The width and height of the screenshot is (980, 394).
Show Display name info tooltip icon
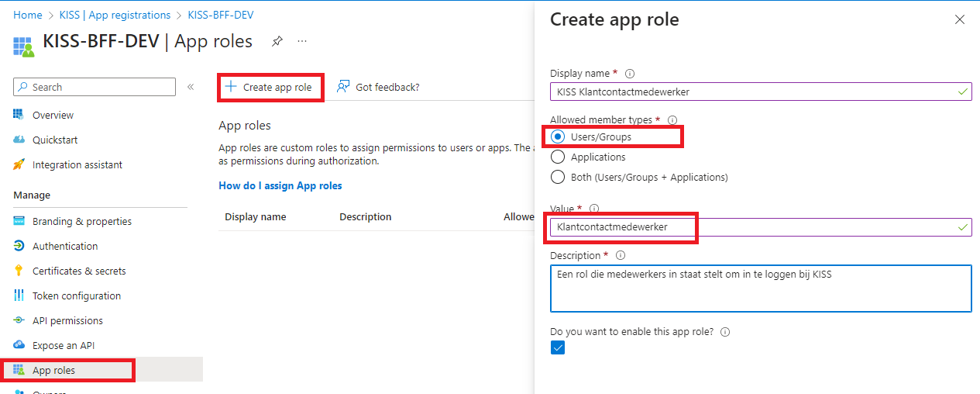click(630, 74)
